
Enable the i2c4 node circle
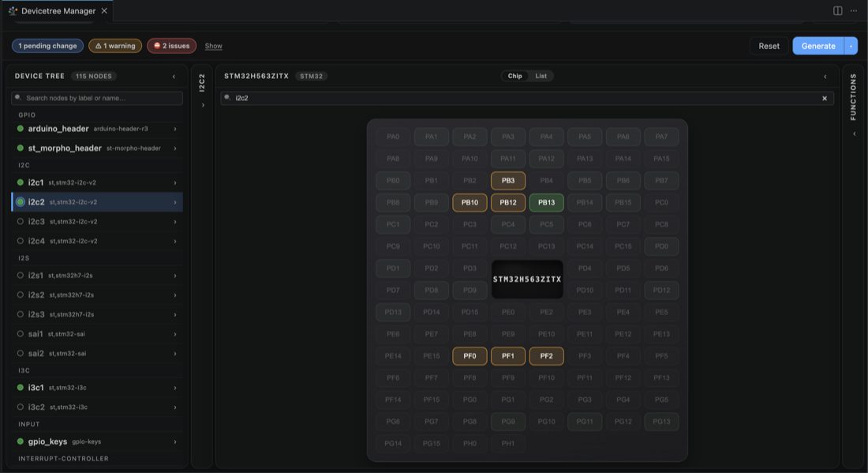21,241
